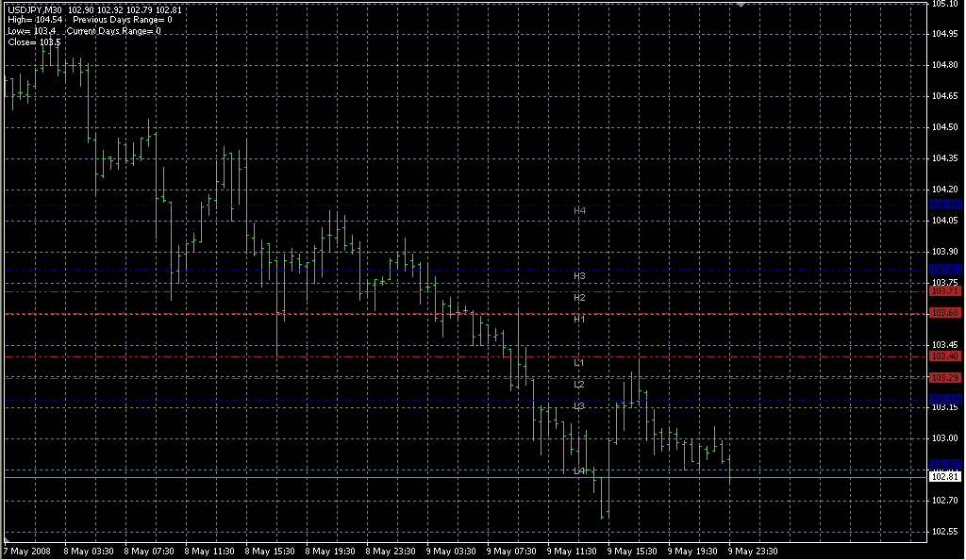This screenshot has height=560, width=966.
Task: Select the L1 level label
Action: coord(580,362)
